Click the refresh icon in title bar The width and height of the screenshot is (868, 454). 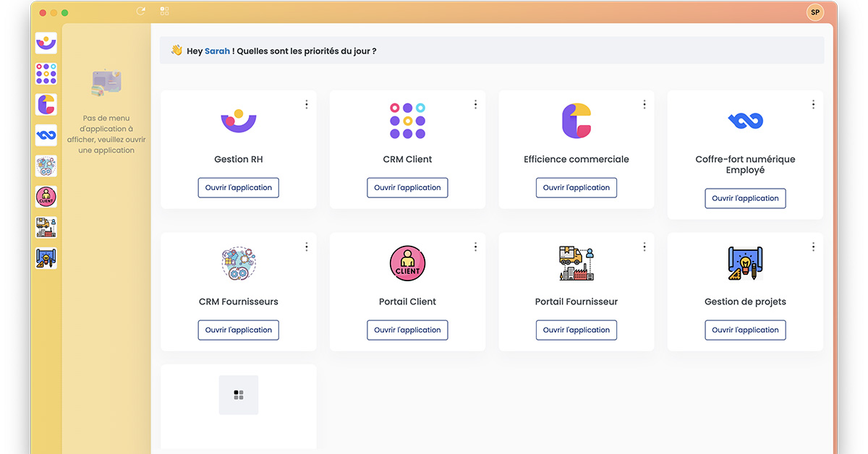140,12
